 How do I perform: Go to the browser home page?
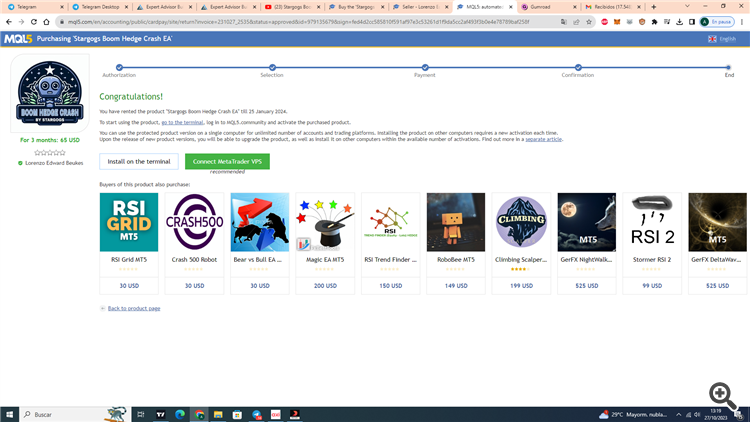point(46,22)
